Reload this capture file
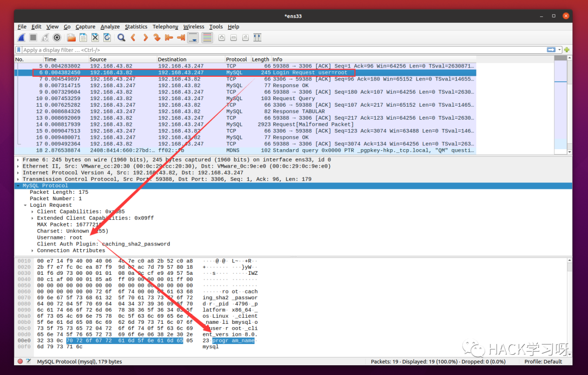This screenshot has height=375, width=588. pos(107,38)
